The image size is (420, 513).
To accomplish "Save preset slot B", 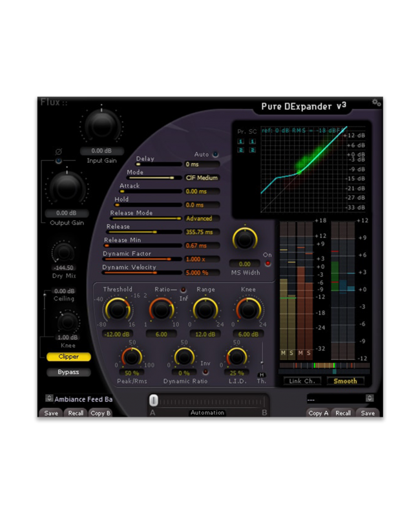I will [368, 413].
